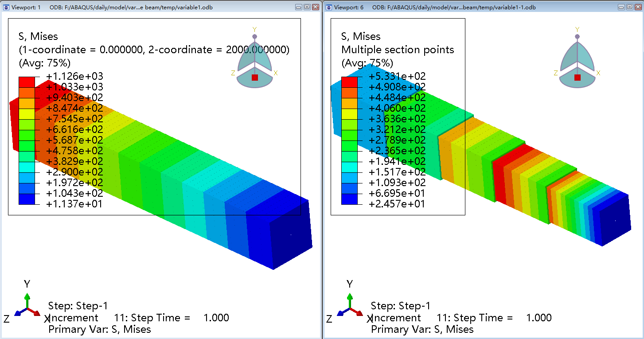Click the variable1-1.odb path in Viewport 6 title

point(454,8)
